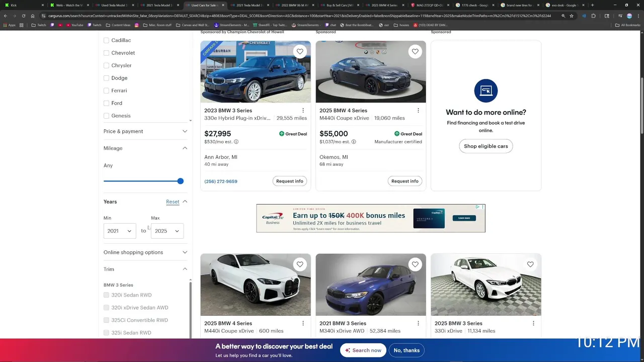Reset the Years filter
The image size is (644, 362).
point(173,202)
